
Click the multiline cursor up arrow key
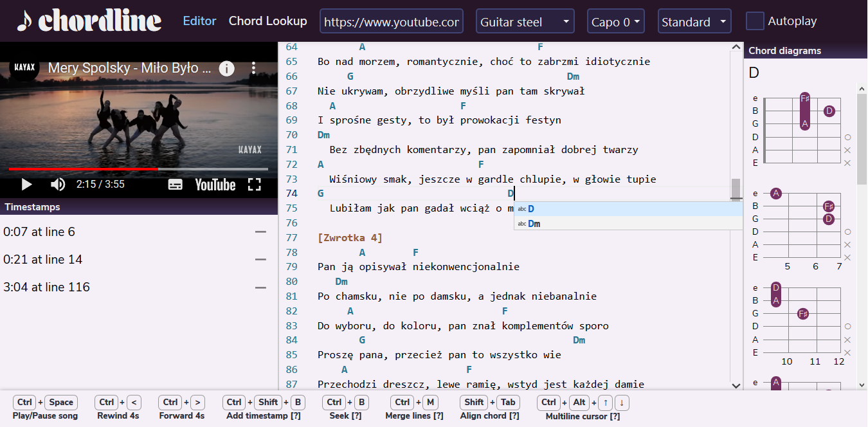(605, 403)
